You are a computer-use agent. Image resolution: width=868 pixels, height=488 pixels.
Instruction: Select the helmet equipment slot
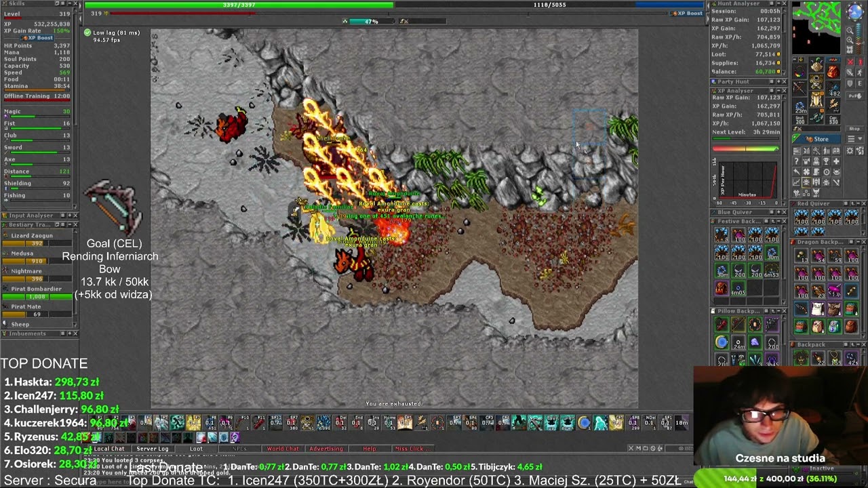tap(817, 66)
